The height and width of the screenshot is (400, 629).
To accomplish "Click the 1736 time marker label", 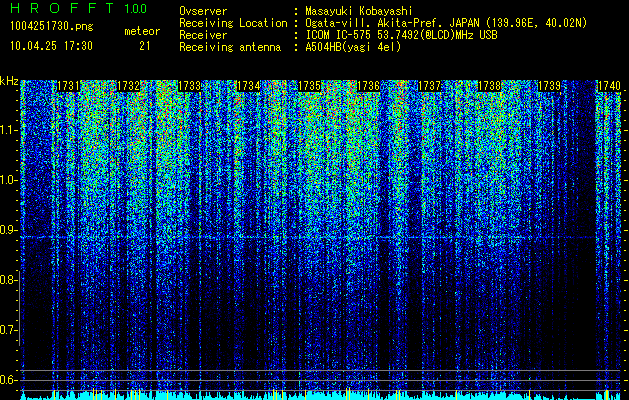I will tap(368, 86).
